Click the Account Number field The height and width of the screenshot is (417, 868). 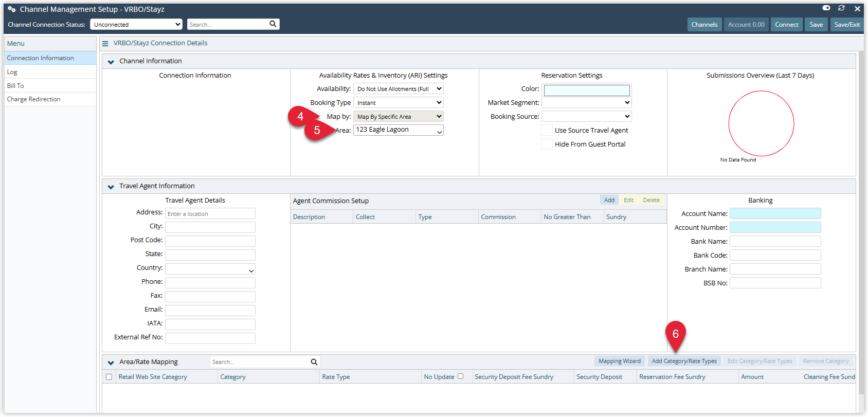tap(775, 227)
